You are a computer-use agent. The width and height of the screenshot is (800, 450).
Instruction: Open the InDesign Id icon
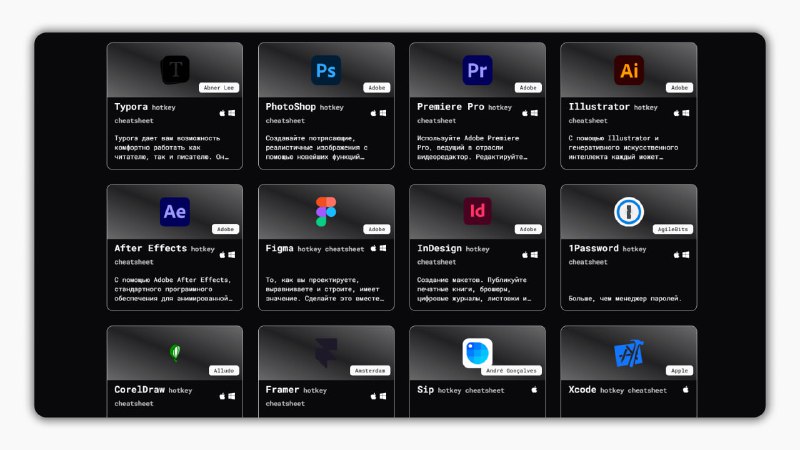478,211
